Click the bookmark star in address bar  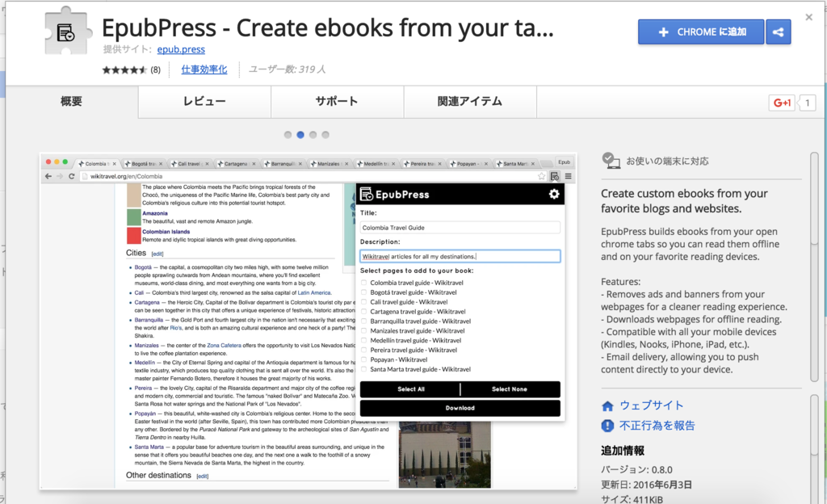pos(542,176)
